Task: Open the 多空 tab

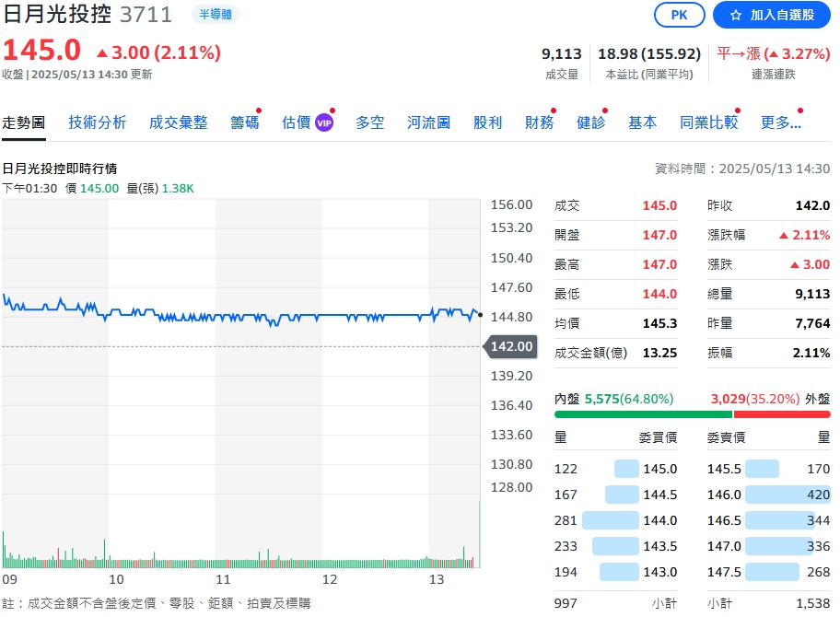Action: tap(369, 122)
